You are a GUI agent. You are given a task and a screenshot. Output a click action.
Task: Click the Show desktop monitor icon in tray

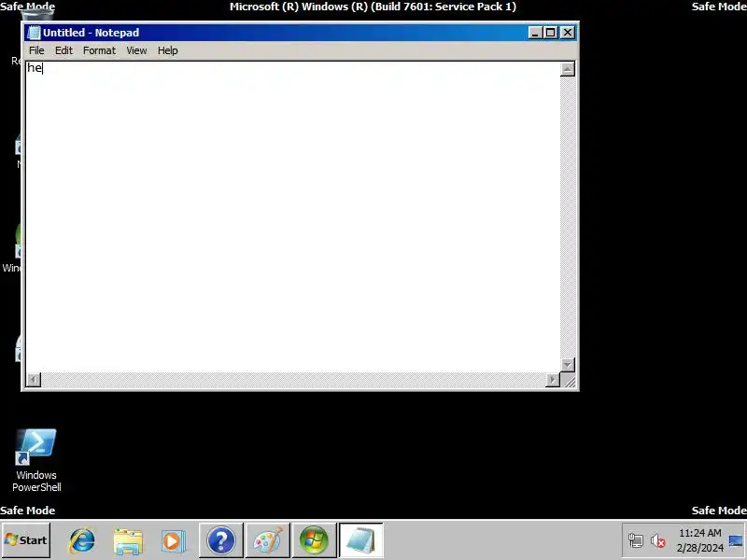click(736, 540)
